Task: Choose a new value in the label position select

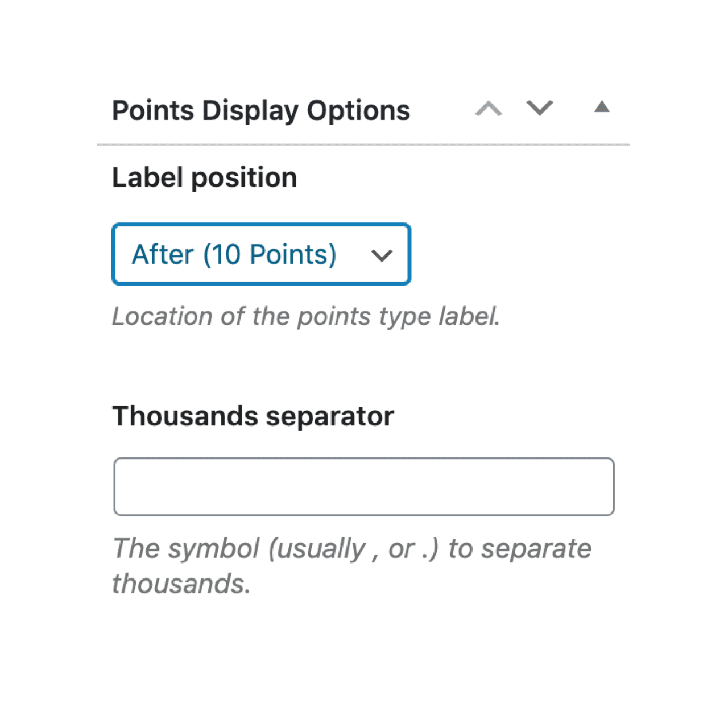Action: coord(261,254)
